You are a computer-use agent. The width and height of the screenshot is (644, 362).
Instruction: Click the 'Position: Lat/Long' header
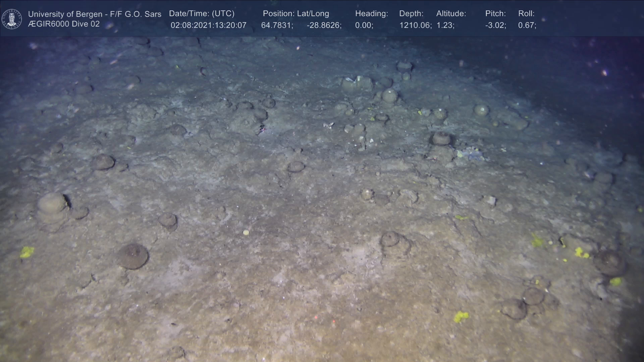(296, 14)
